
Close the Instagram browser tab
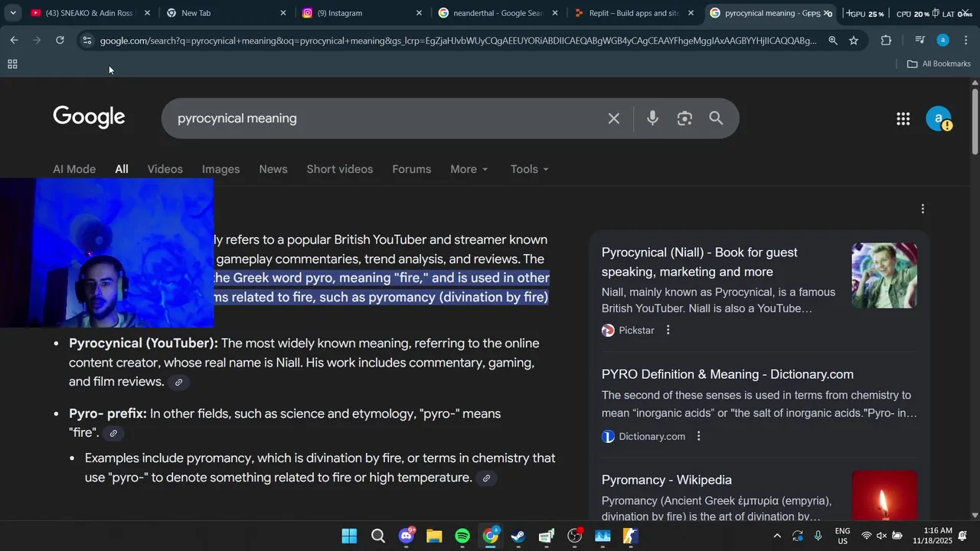click(x=419, y=13)
